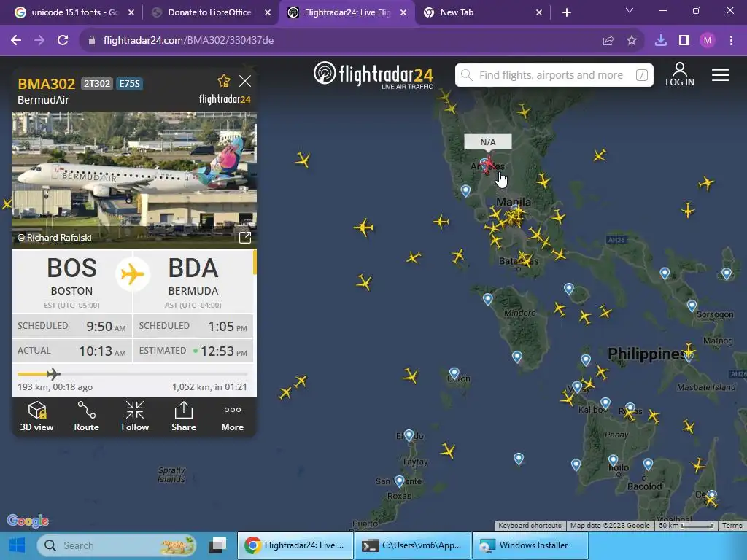Show the flight Route
This screenshot has width=747, height=560.
point(86,416)
